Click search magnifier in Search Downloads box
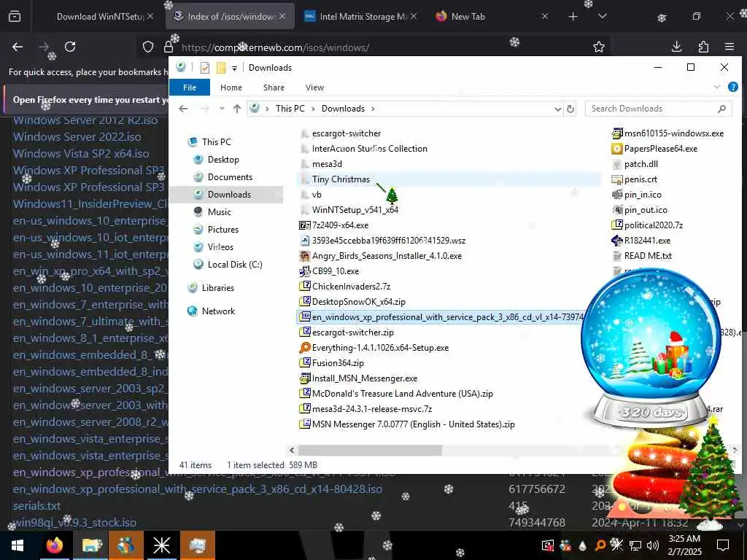The width and height of the screenshot is (747, 560). click(x=721, y=109)
